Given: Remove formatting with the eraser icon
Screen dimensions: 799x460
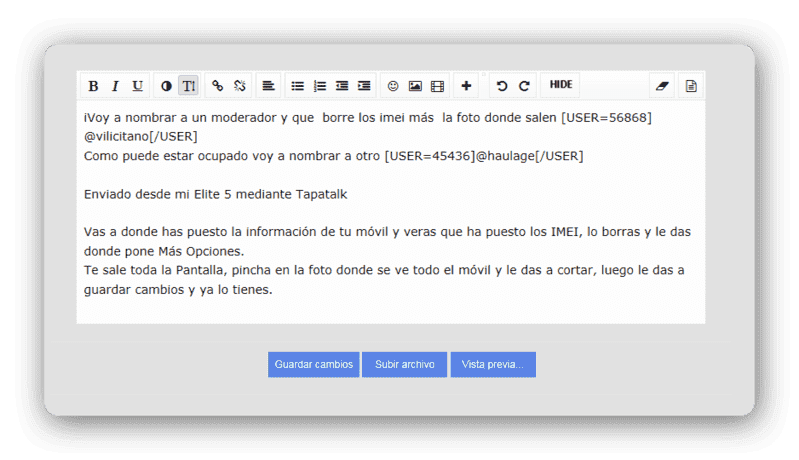Looking at the screenshot, I should (662, 86).
